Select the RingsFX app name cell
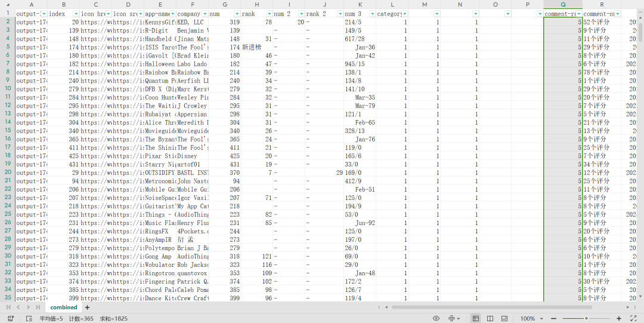 coord(160,231)
